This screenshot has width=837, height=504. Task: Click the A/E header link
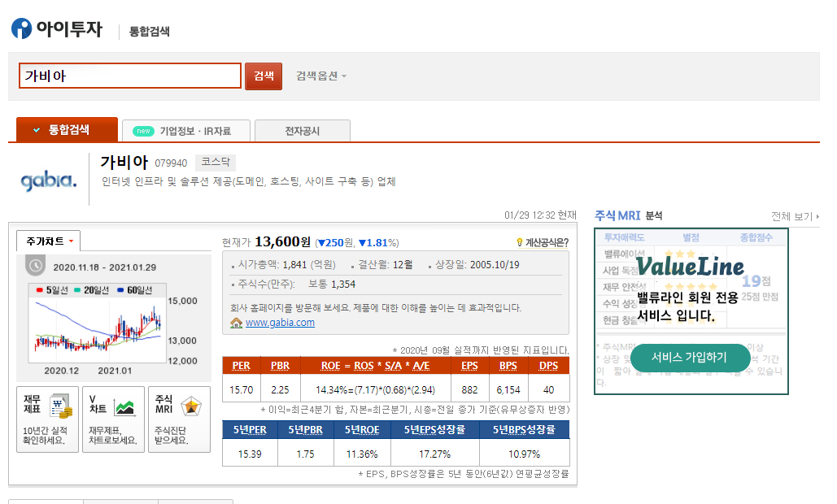click(421, 366)
